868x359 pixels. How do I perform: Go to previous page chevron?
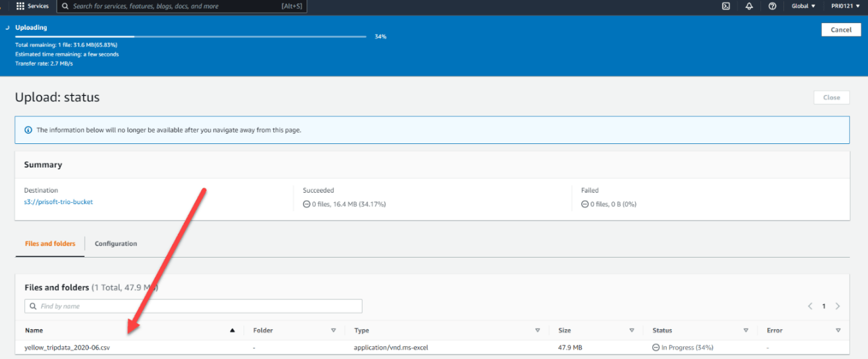[x=810, y=306]
